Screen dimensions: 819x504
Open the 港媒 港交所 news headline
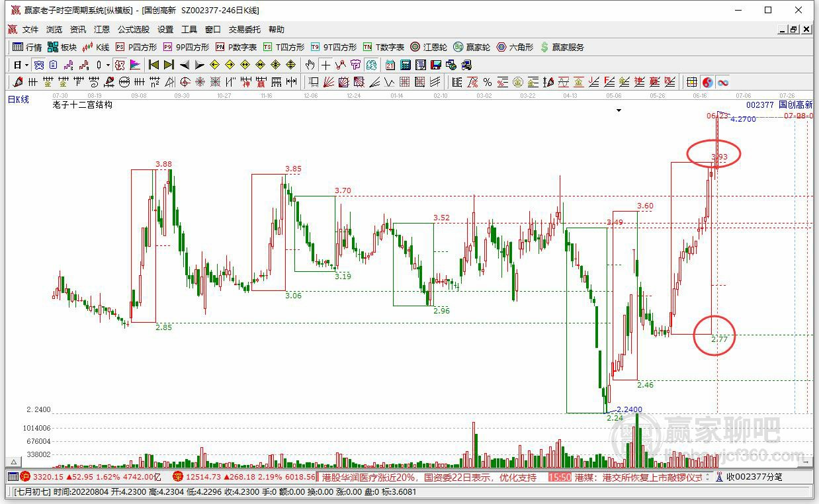pos(637,476)
